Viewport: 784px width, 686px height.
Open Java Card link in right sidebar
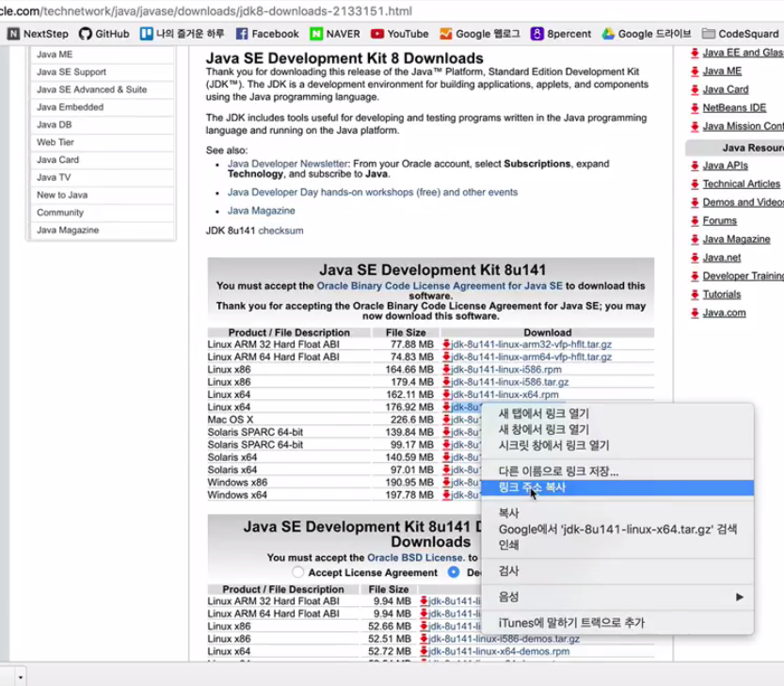726,89
